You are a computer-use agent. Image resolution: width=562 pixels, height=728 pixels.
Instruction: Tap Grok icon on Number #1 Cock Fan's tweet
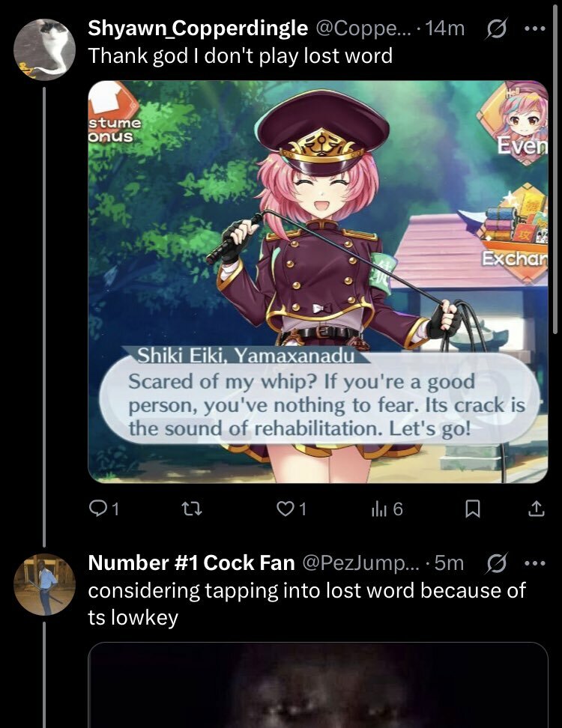495,563
